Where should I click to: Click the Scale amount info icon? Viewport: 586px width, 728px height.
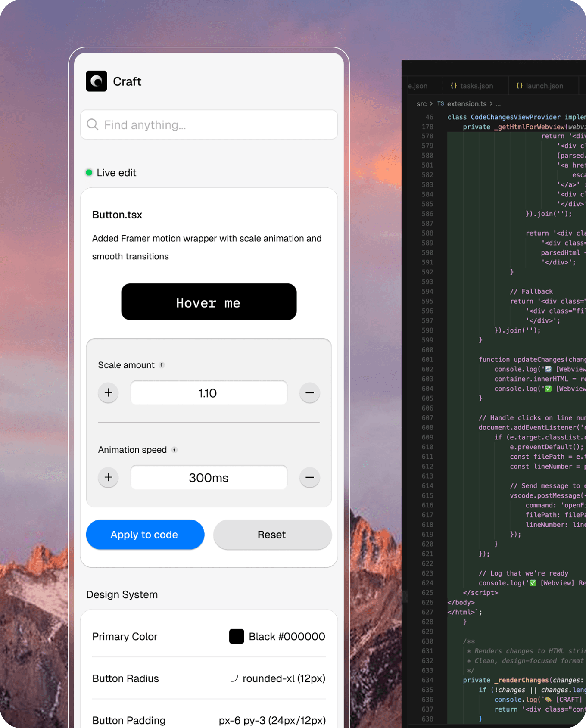162,365
